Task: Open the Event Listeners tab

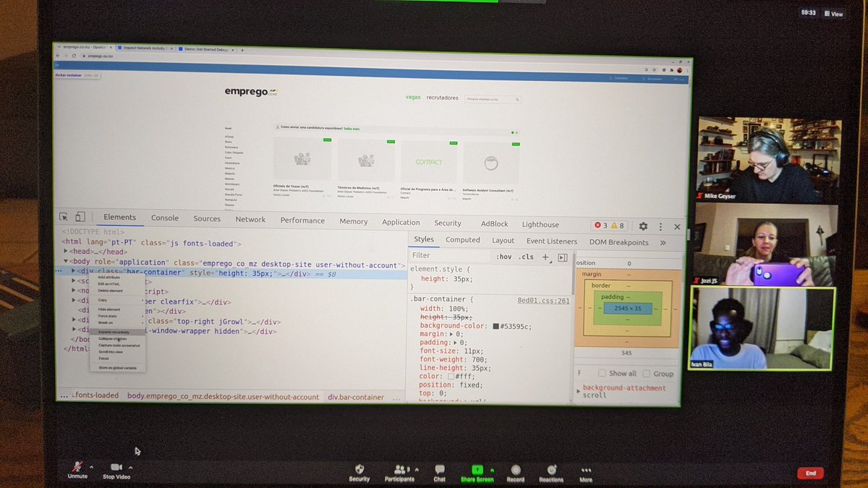Action: click(552, 241)
